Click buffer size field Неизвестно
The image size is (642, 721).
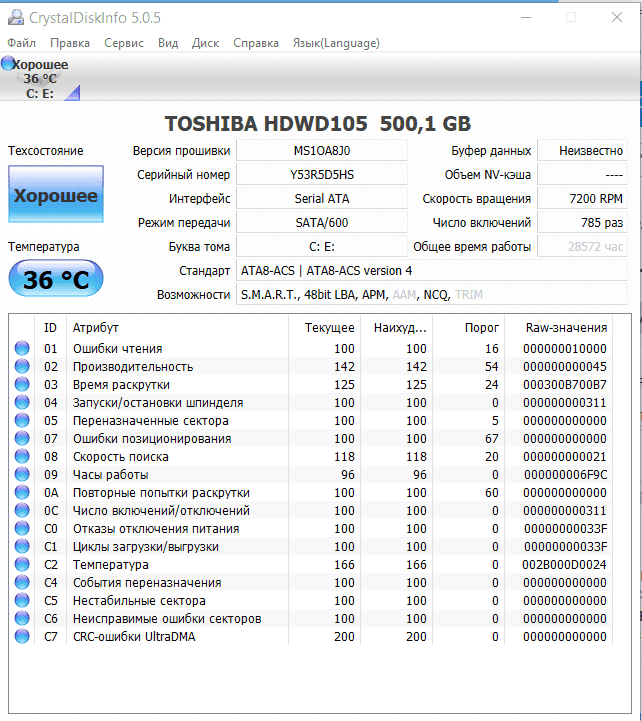[583, 151]
